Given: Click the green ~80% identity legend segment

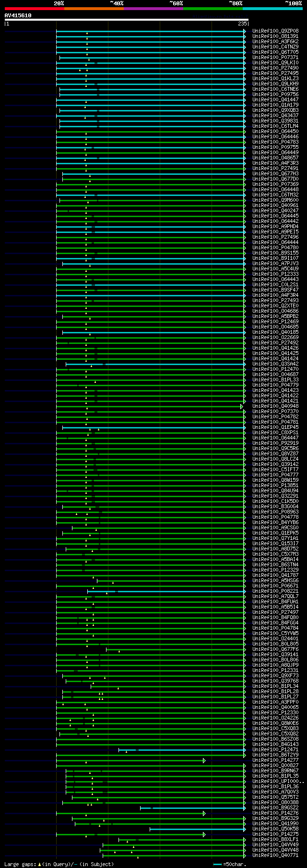Looking at the screenshot, I should [x=213, y=9].
